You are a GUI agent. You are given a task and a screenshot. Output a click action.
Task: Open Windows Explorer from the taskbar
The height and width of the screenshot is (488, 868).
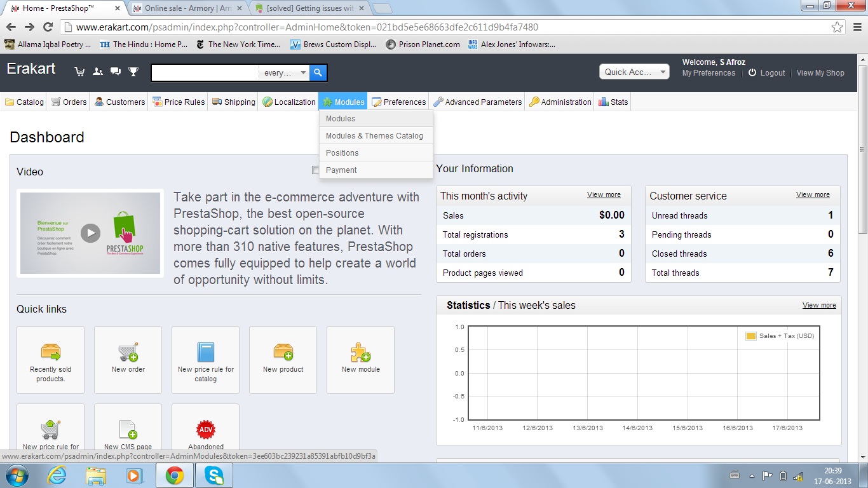(96, 475)
